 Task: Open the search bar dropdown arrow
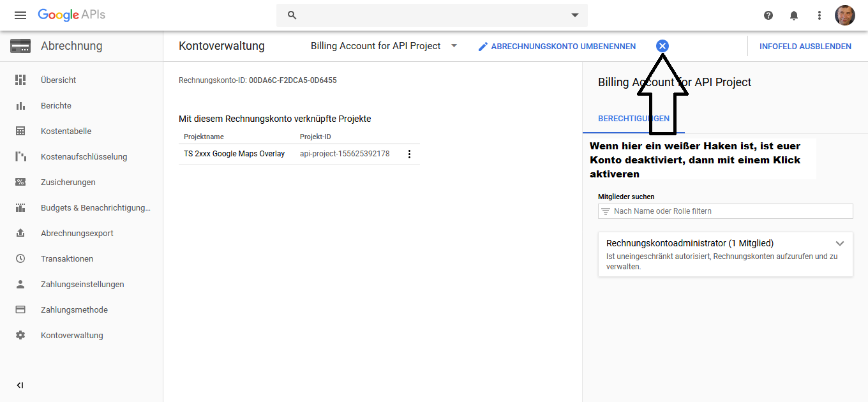(x=575, y=15)
